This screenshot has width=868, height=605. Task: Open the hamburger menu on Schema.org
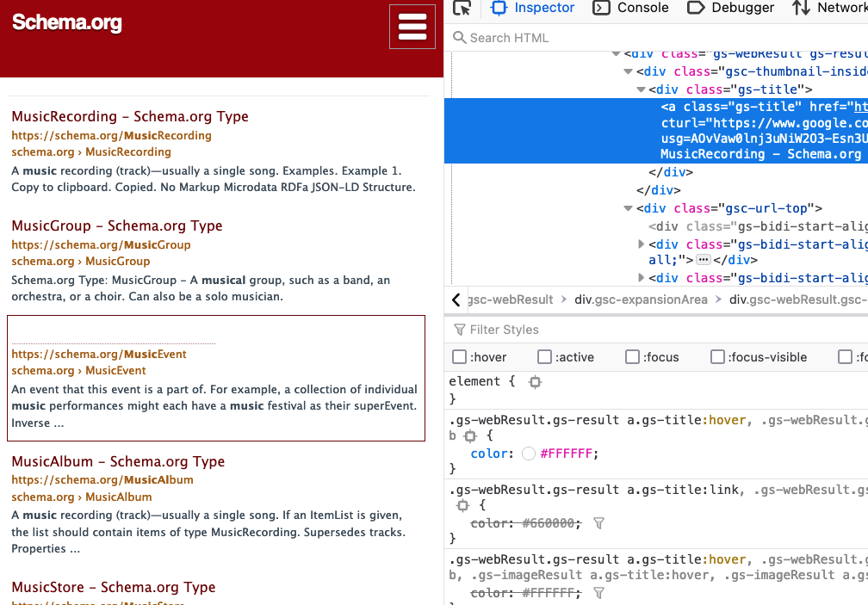(412, 27)
